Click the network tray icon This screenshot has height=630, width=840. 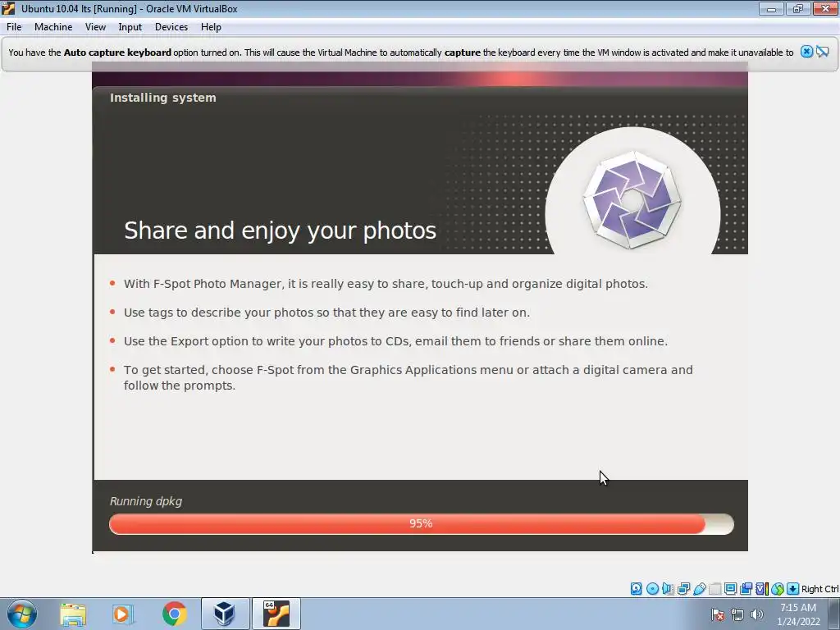pos(737,614)
